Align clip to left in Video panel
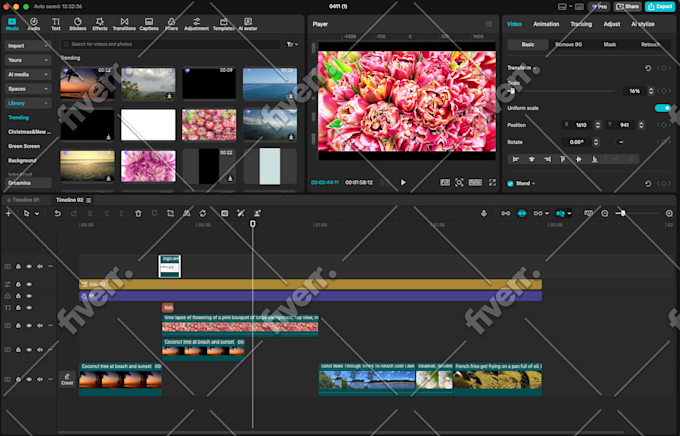The image size is (680, 436). (516, 159)
